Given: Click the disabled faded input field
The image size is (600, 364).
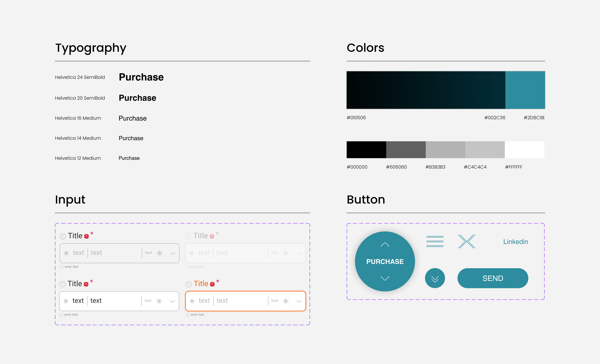Looking at the screenshot, I should click(x=244, y=253).
